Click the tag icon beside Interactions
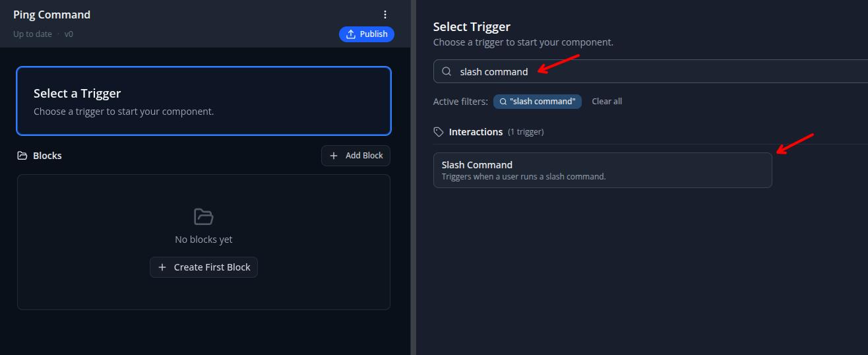The height and width of the screenshot is (355, 868). [439, 132]
